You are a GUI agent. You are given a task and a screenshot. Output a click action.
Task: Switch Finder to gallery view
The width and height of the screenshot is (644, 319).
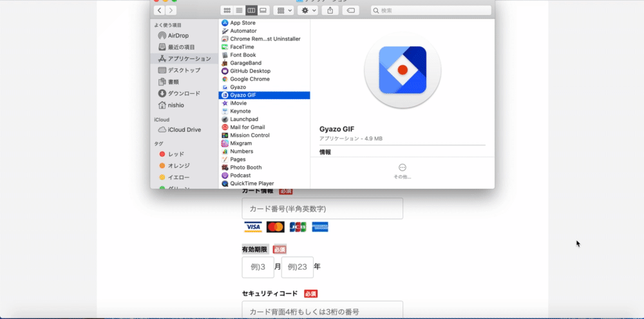pos(263,10)
